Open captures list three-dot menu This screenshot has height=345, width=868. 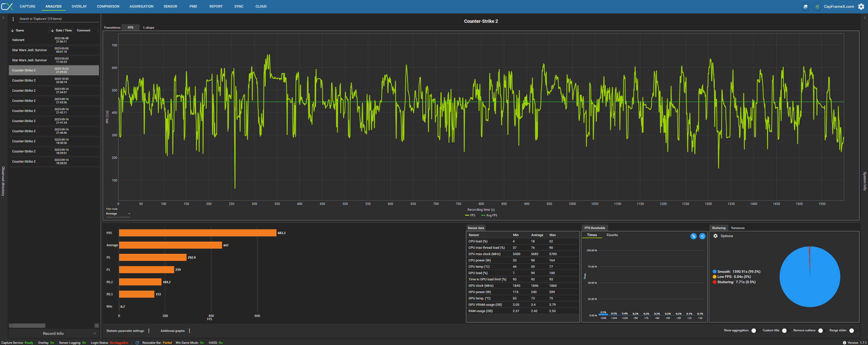pyautogui.click(x=13, y=19)
